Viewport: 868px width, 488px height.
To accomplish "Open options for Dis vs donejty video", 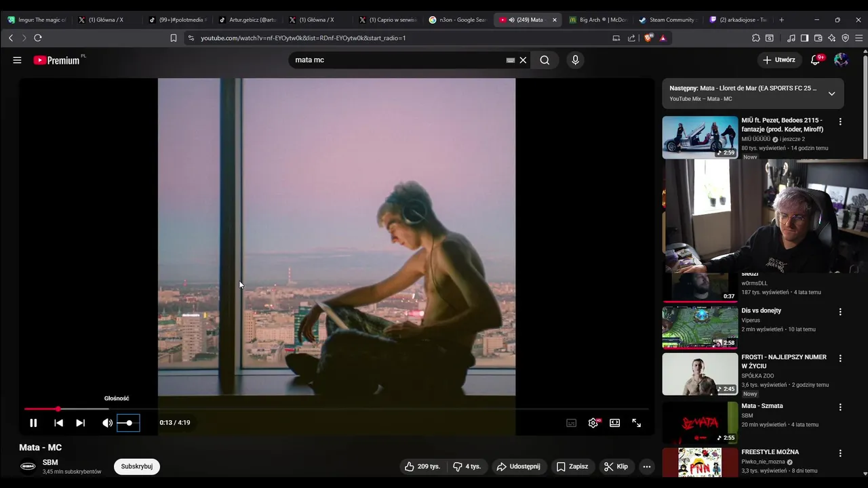I will click(x=840, y=312).
